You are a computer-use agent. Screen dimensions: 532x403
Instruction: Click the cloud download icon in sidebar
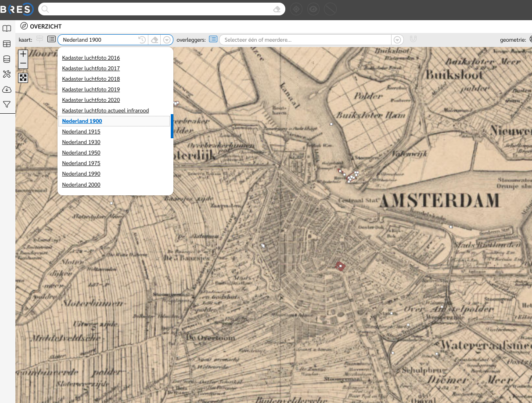[7, 90]
